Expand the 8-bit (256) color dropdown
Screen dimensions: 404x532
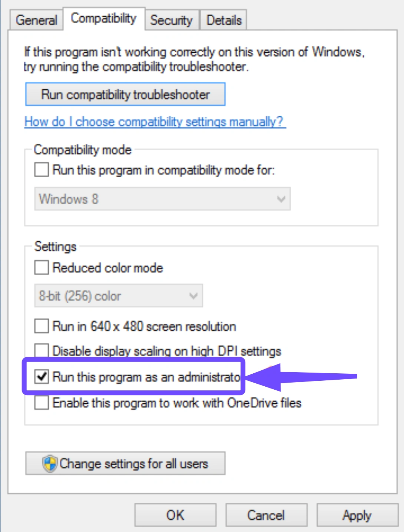[119, 296]
